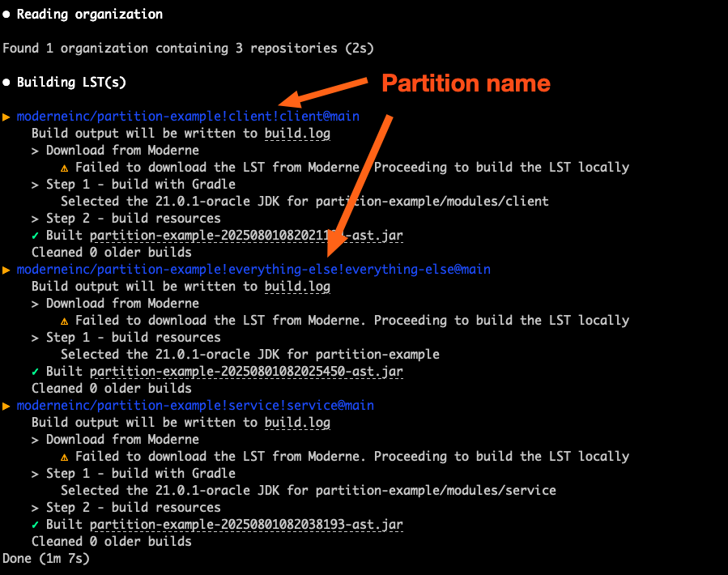Click "Download from Moderne" in the service section
728x575 pixels.
[122, 440]
